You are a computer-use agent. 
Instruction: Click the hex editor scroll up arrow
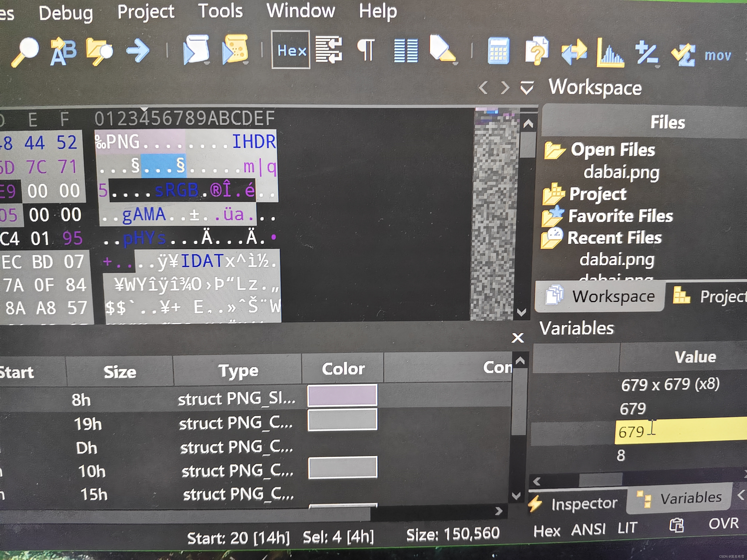[528, 124]
